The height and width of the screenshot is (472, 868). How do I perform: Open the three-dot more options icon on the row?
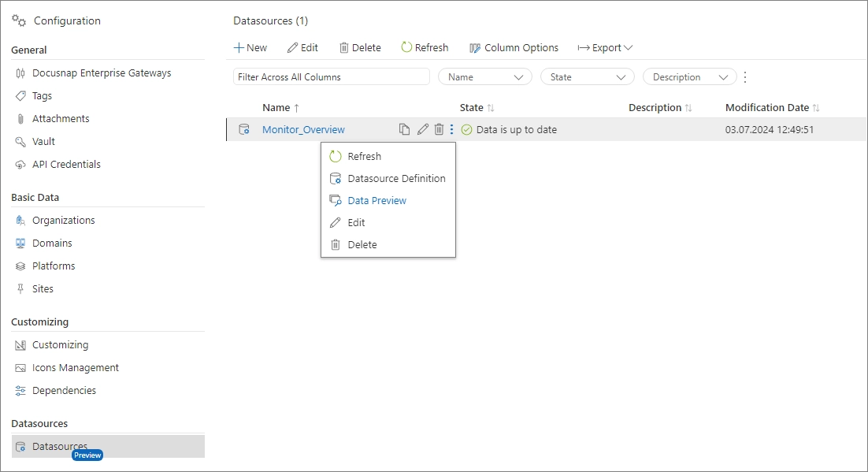452,128
